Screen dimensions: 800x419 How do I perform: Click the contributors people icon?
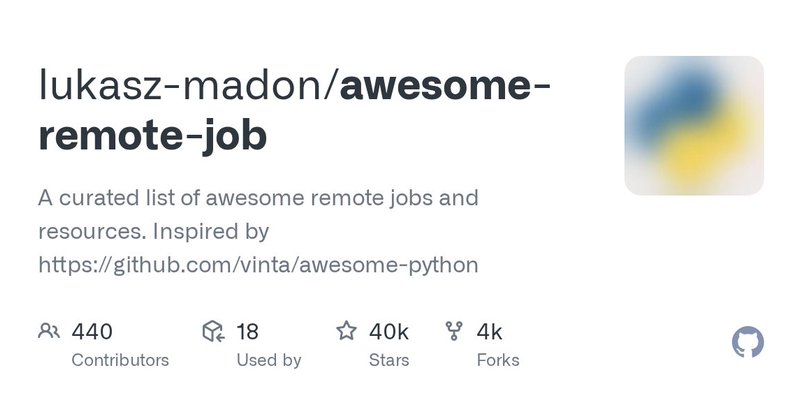49,331
